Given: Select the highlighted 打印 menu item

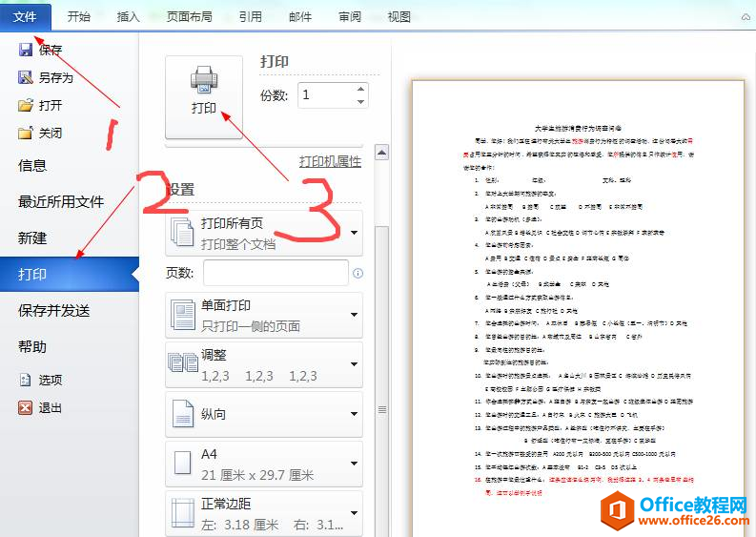Looking at the screenshot, I should pos(70,274).
